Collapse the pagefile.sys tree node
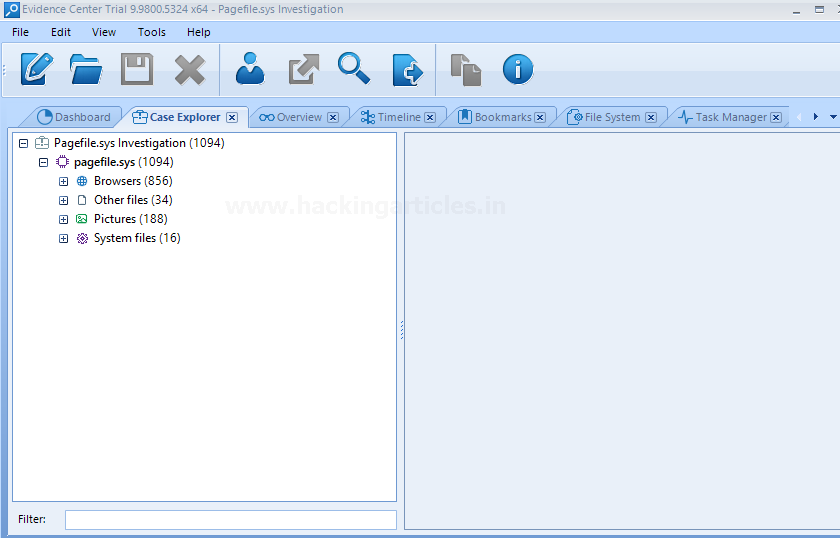Image resolution: width=840 pixels, height=538 pixels. pyautogui.click(x=44, y=162)
